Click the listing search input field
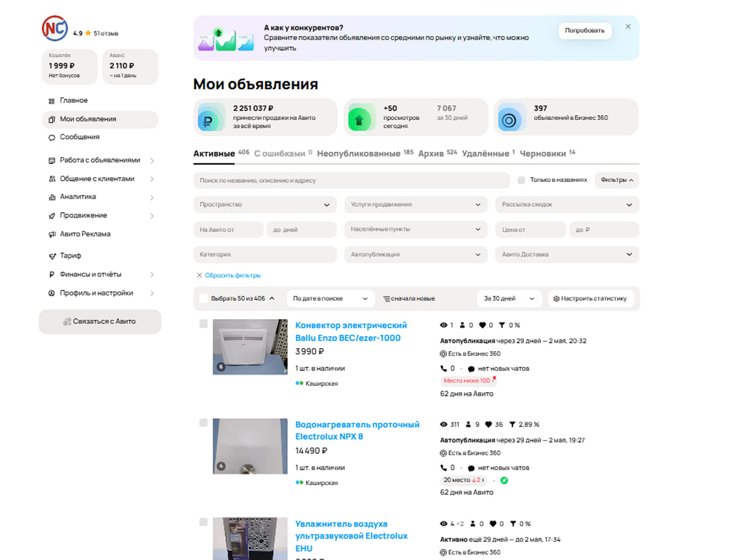Viewport: 747px width, 560px height. pyautogui.click(x=351, y=180)
